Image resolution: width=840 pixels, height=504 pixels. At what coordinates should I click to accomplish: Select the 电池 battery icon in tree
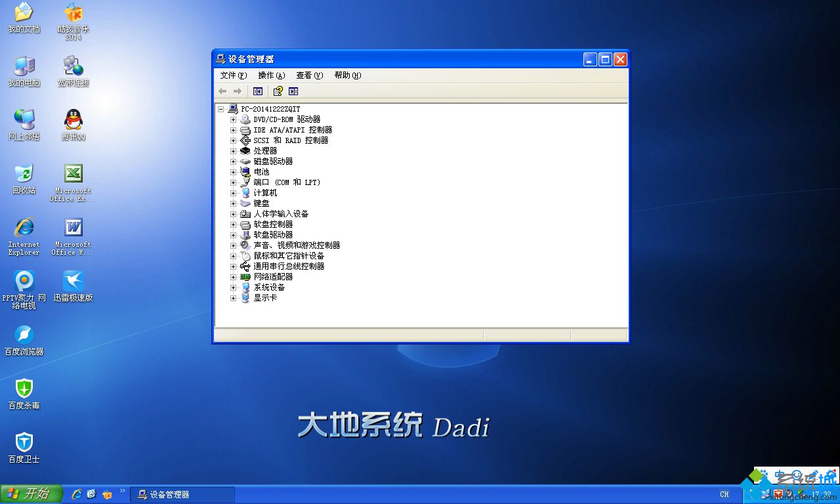[x=245, y=172]
